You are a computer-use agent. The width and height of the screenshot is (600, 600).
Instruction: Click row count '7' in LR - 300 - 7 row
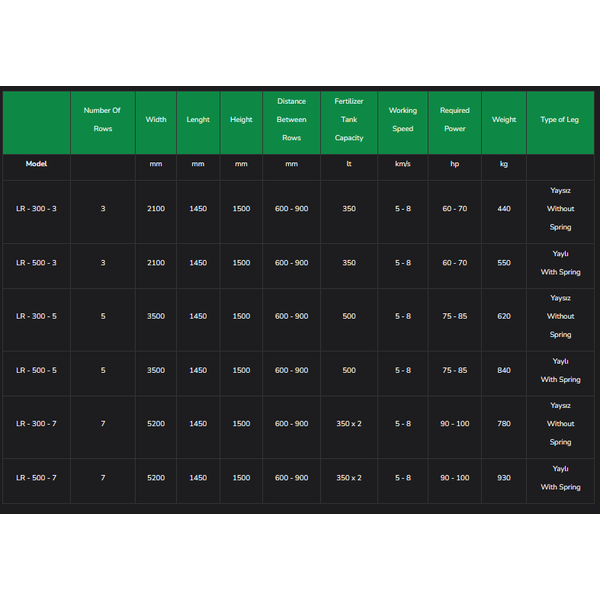pyautogui.click(x=103, y=424)
